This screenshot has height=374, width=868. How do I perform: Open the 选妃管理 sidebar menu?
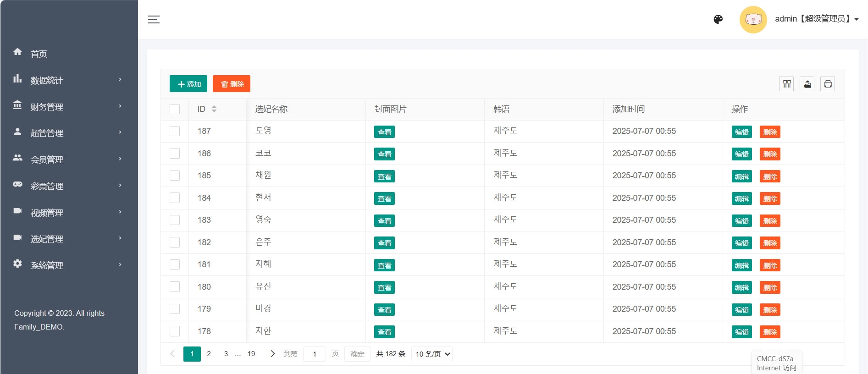click(68, 239)
